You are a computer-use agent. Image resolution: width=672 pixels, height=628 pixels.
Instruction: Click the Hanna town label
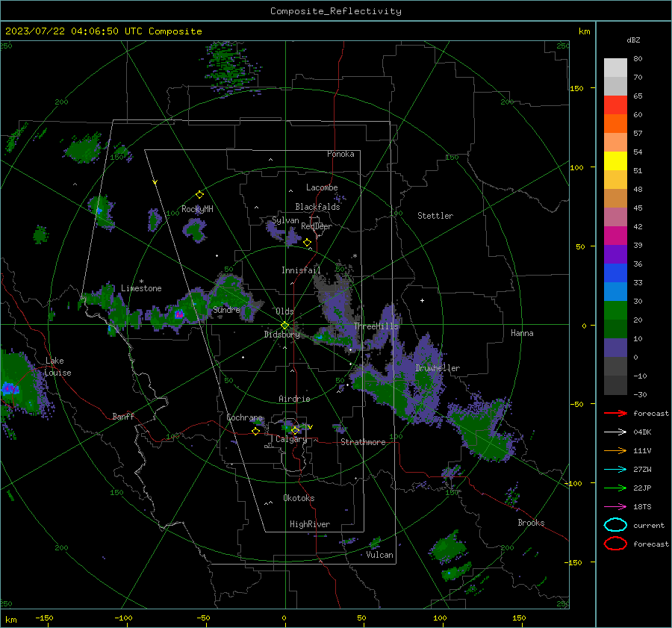coord(522,333)
